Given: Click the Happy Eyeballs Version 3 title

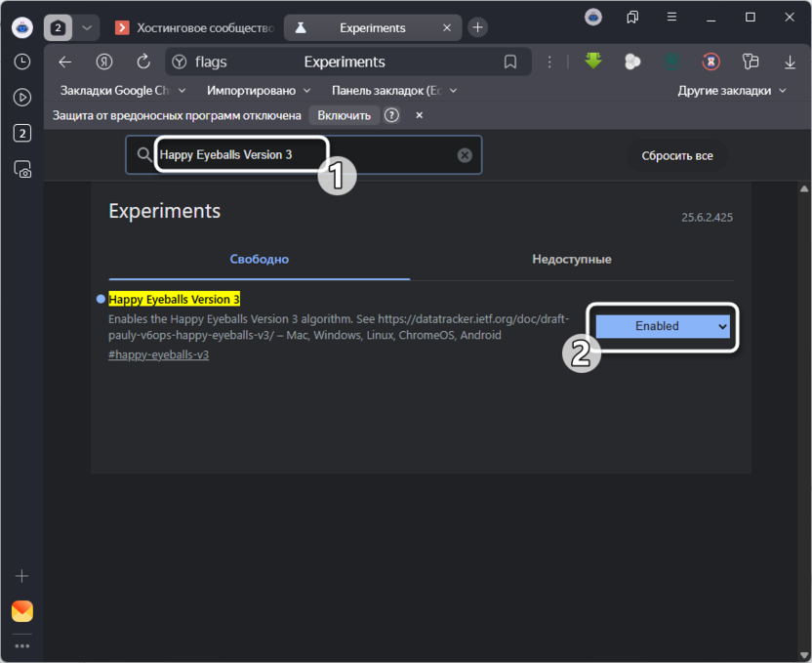Looking at the screenshot, I should tap(174, 299).
